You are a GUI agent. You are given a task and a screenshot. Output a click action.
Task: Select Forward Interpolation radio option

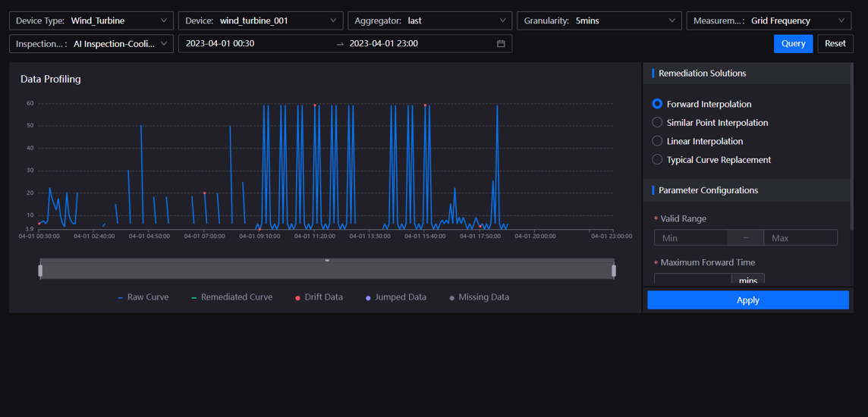click(x=657, y=104)
